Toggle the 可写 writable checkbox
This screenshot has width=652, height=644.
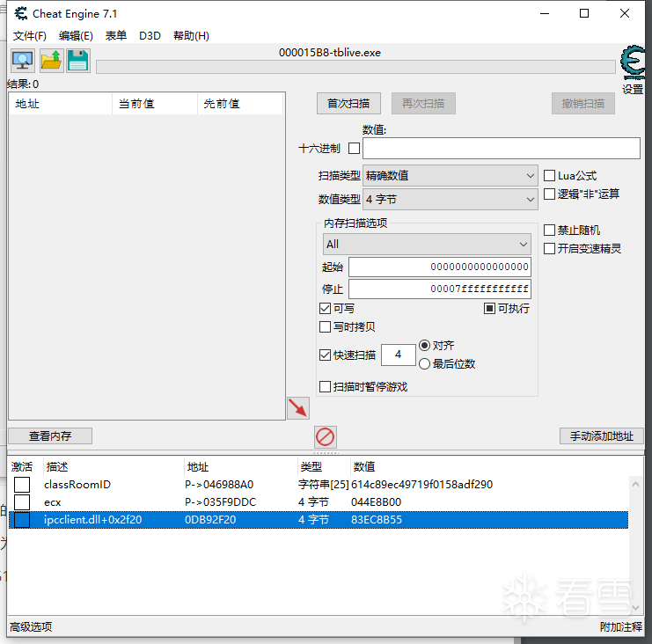325,309
